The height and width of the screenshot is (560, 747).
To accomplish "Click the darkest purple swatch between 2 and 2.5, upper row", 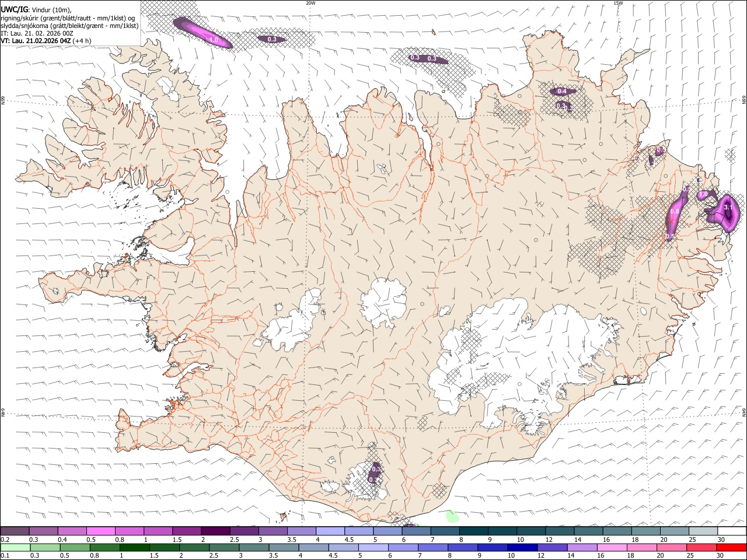I will tap(215, 531).
